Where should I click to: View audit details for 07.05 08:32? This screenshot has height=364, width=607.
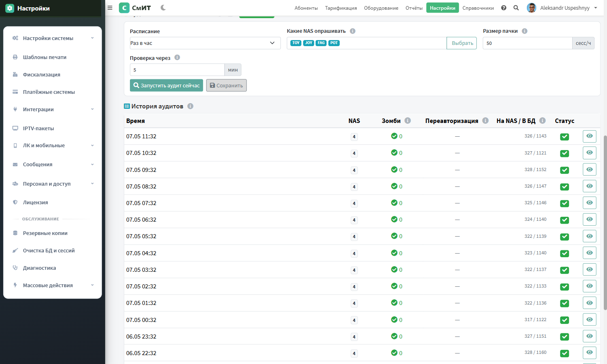pos(590,186)
